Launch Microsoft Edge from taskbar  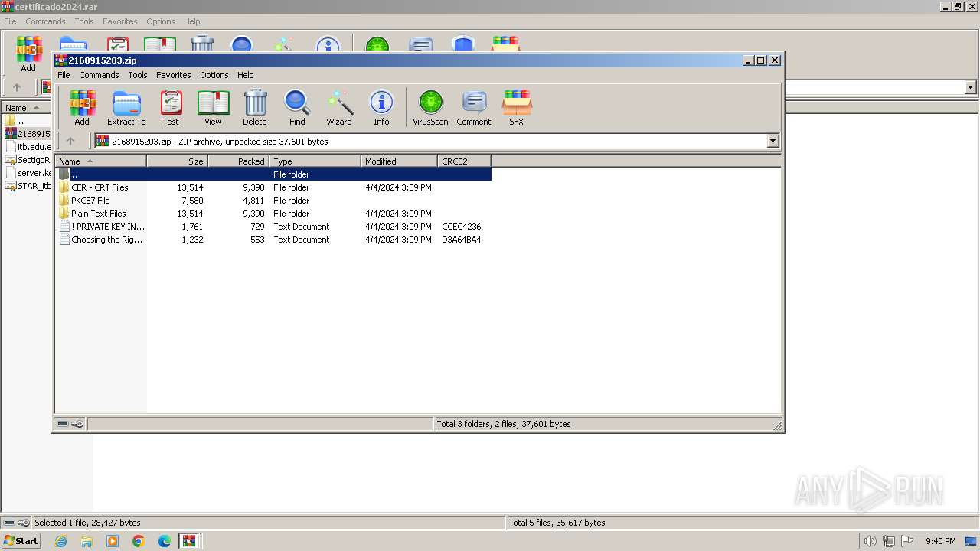(165, 541)
